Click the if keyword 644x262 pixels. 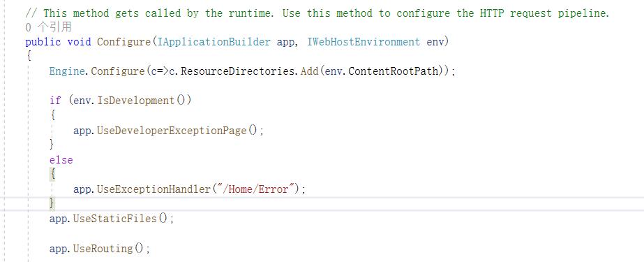tap(55, 101)
